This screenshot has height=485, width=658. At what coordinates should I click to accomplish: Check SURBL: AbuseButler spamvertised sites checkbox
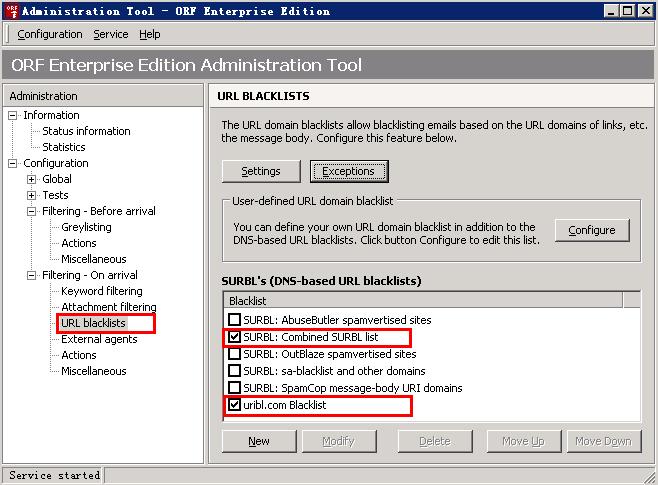[x=234, y=320]
